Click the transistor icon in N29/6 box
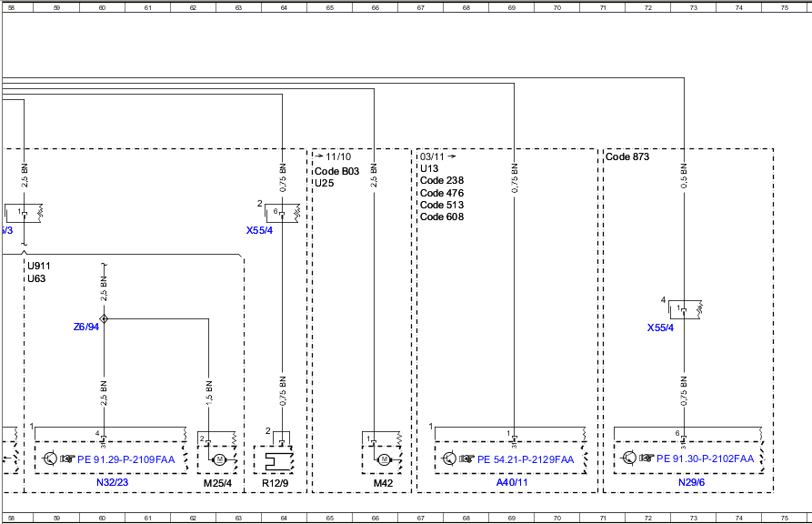 coord(628,458)
